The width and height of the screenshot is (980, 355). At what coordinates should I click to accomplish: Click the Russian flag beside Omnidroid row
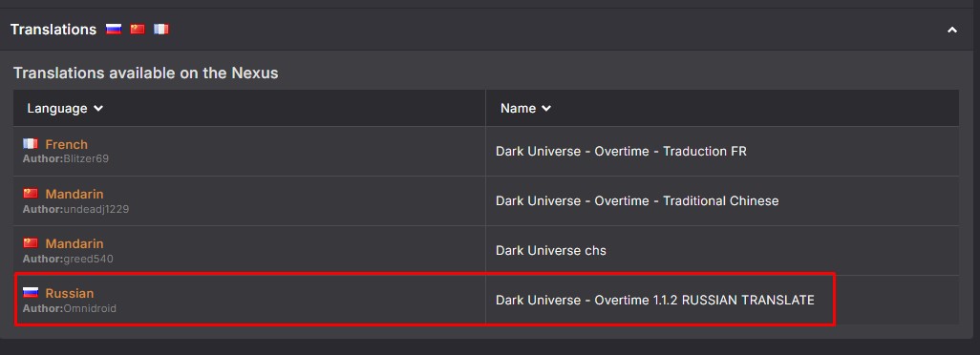pos(31,292)
